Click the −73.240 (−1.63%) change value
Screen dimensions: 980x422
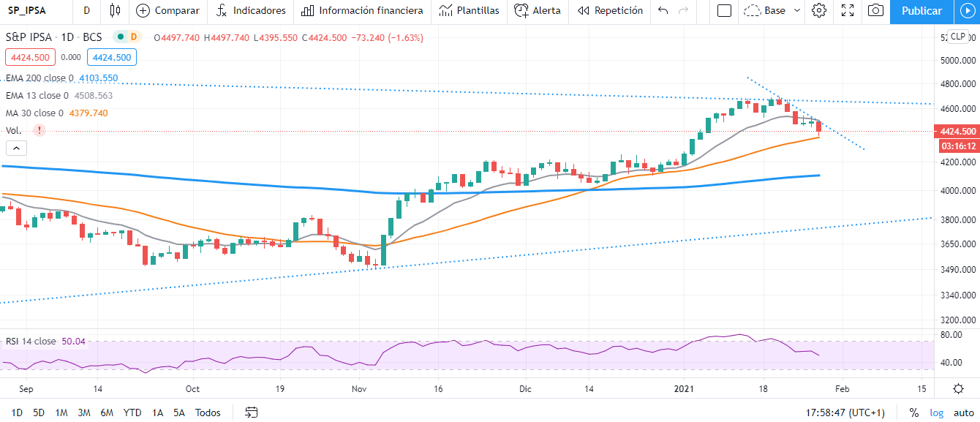(387, 37)
